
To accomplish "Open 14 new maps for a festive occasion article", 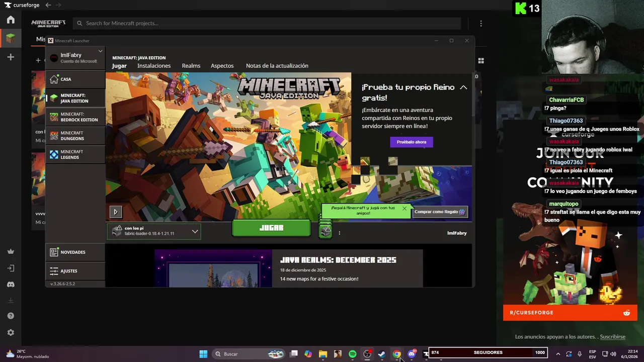I will [319, 279].
